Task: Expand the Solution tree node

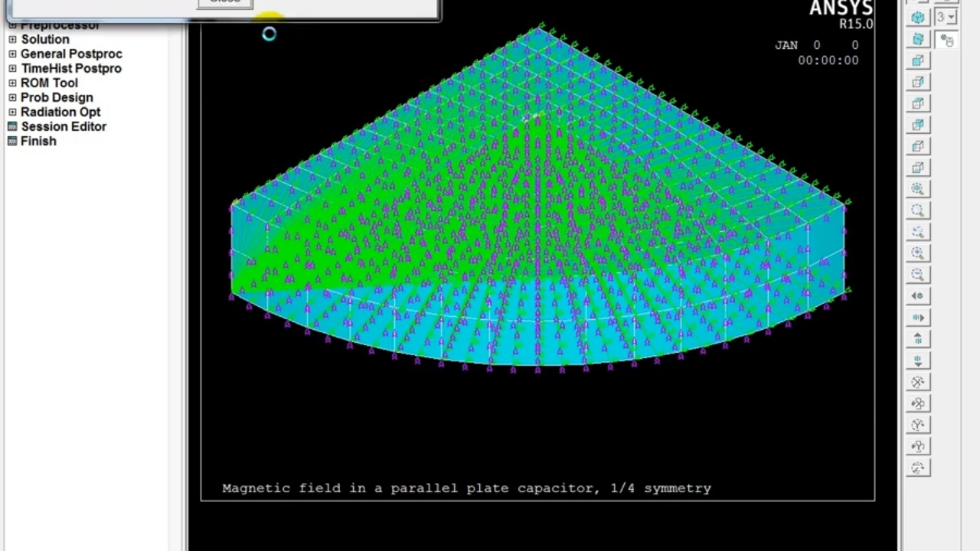Action: [x=12, y=39]
